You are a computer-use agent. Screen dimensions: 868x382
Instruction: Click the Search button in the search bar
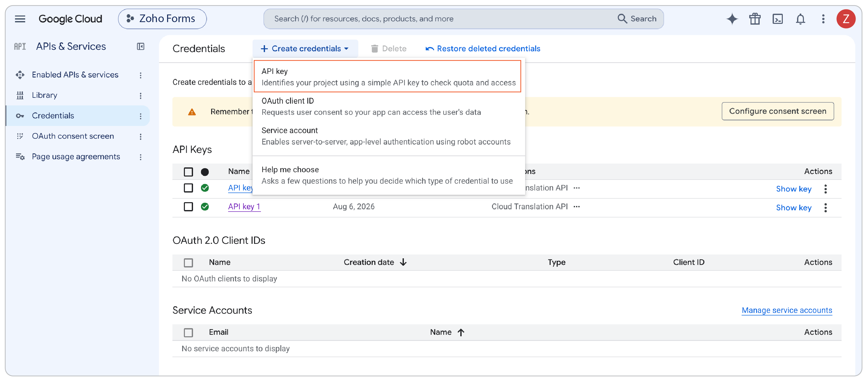pyautogui.click(x=637, y=19)
